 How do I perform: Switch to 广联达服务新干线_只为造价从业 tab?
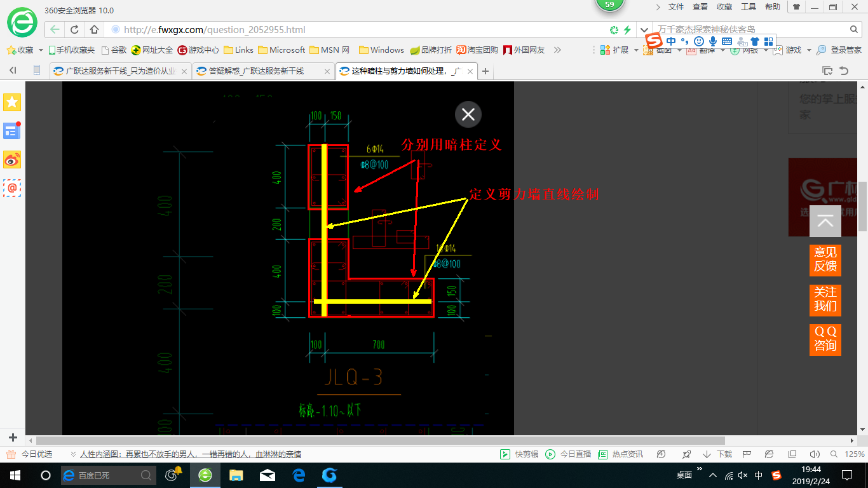click(x=120, y=71)
